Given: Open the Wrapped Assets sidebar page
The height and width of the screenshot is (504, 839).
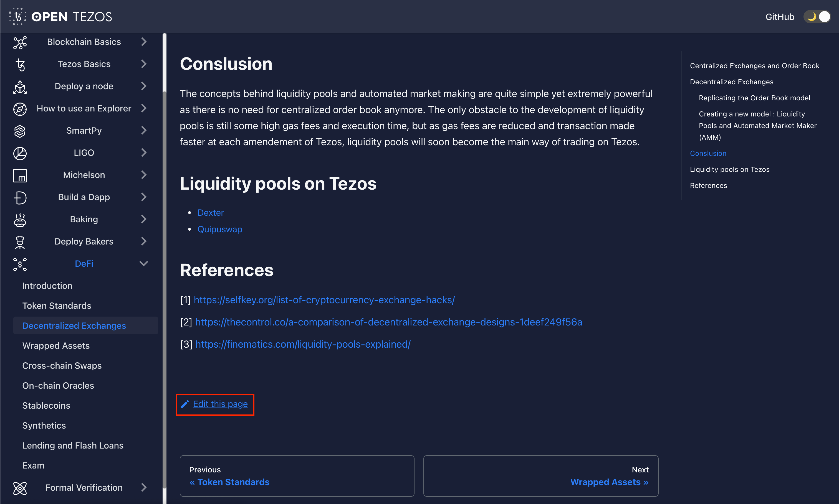Looking at the screenshot, I should coord(56,346).
